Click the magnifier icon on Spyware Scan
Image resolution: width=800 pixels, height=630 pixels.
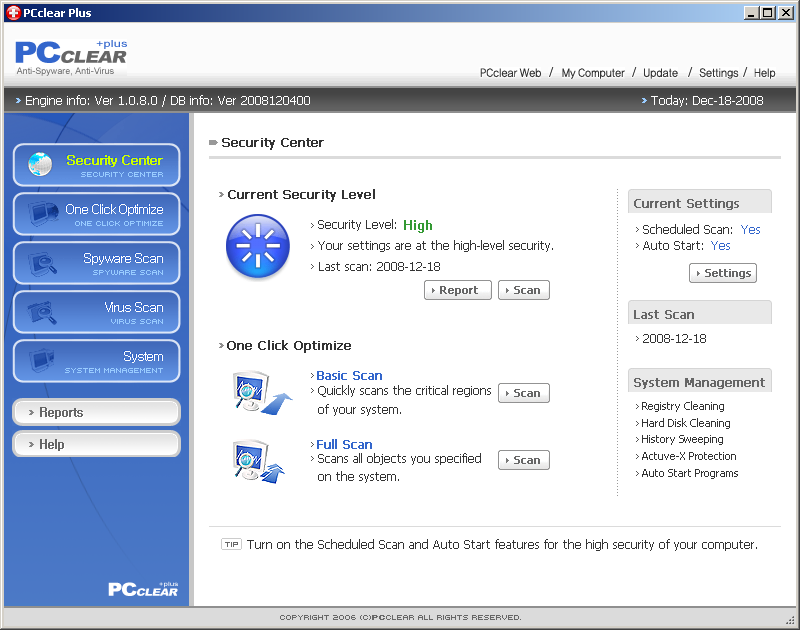tap(43, 263)
